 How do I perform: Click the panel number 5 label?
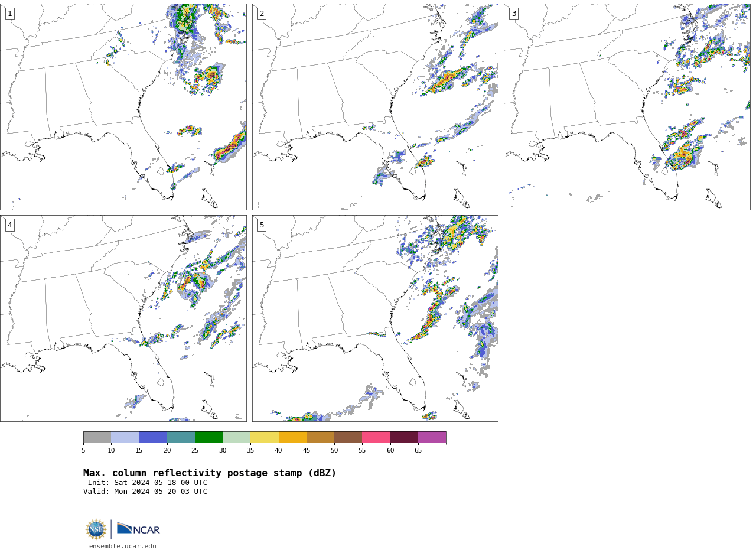(x=262, y=225)
